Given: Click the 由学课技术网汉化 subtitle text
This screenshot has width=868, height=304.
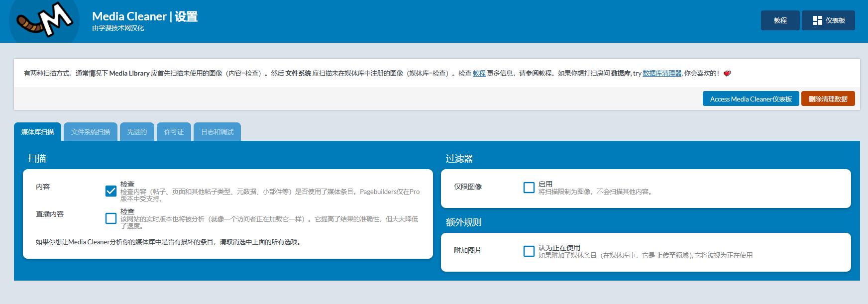Looking at the screenshot, I should pos(118,28).
